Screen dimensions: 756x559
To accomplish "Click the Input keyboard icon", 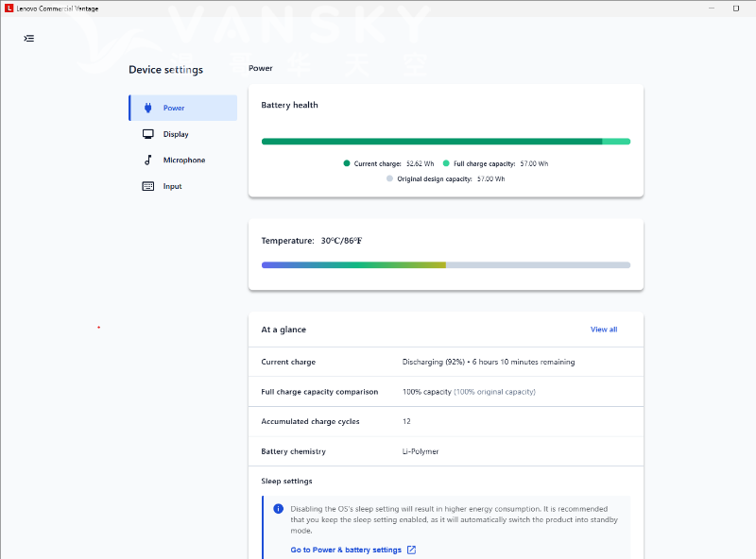I will pyautogui.click(x=147, y=186).
